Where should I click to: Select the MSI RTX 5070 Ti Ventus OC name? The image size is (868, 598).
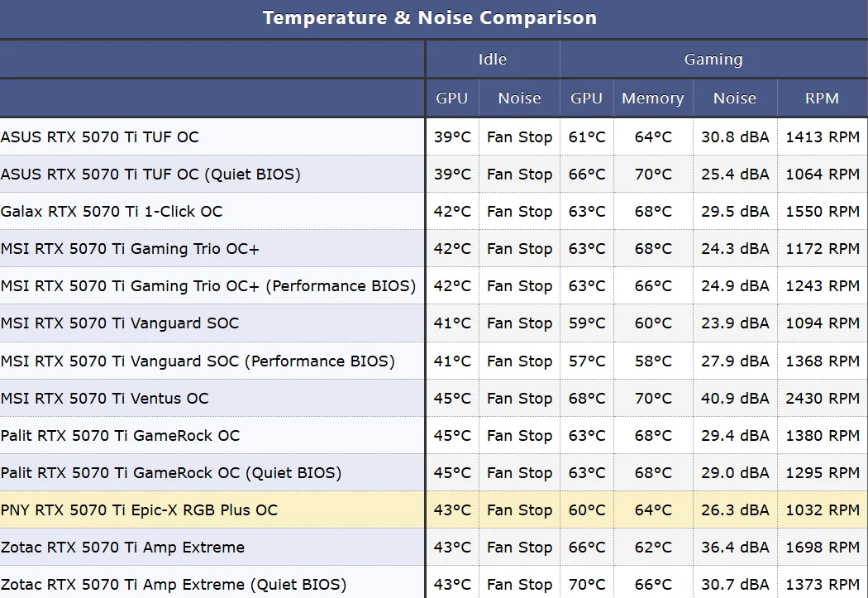point(105,399)
